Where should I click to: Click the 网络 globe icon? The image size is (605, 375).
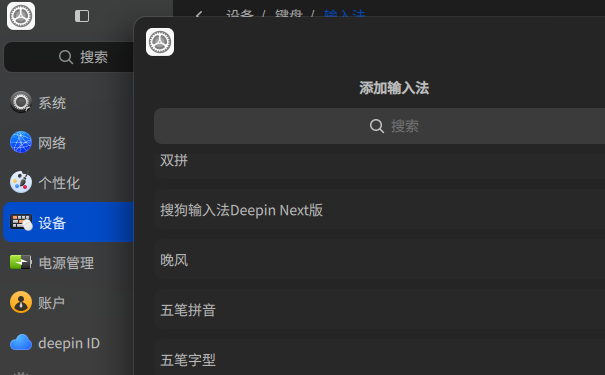click(21, 142)
